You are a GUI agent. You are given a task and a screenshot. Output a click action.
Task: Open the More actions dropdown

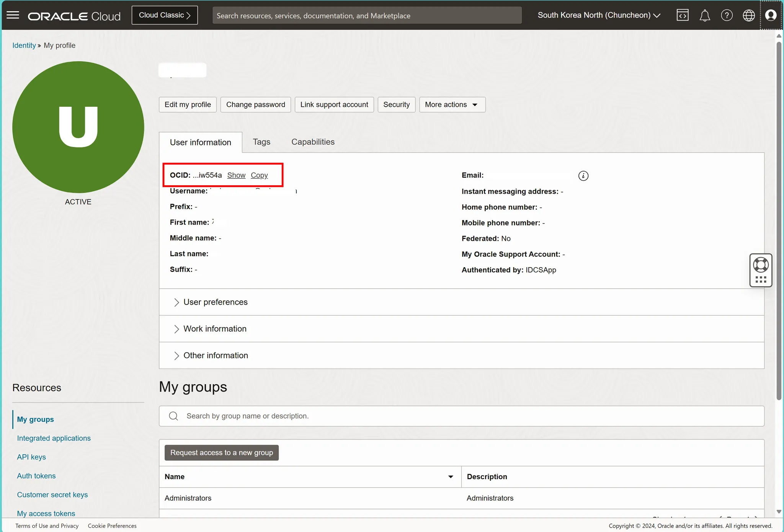tap(452, 104)
